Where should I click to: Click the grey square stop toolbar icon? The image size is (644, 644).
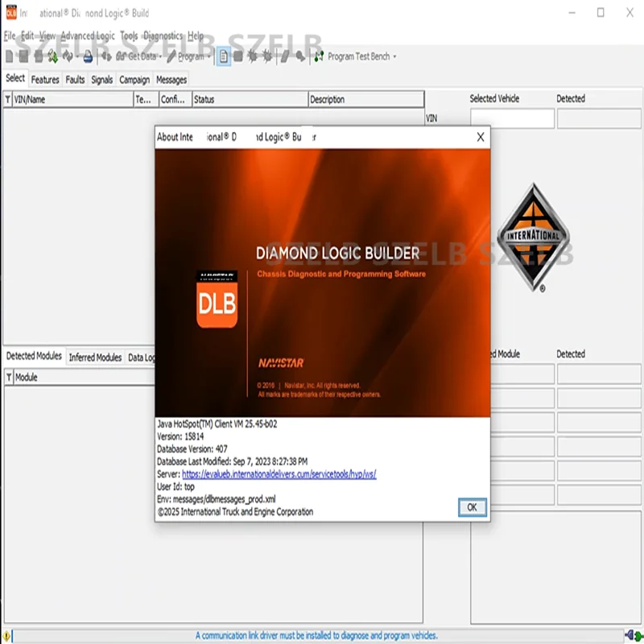coord(237,56)
